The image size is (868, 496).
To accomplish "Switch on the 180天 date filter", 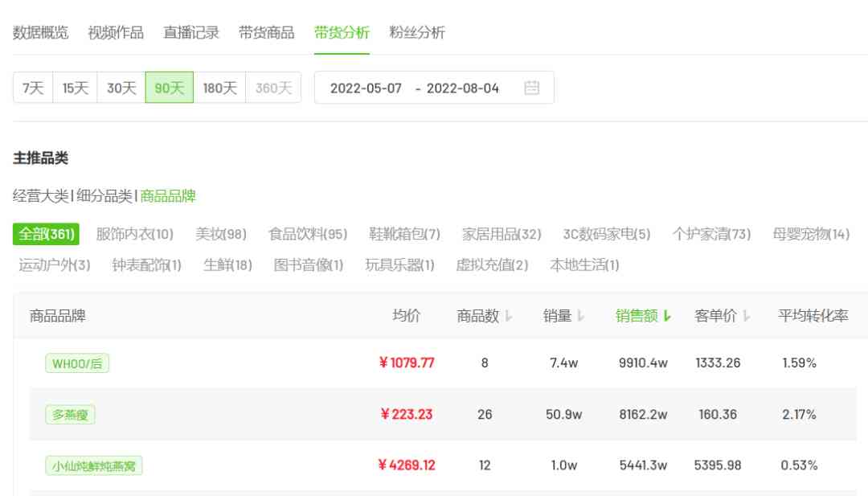I will 219,89.
